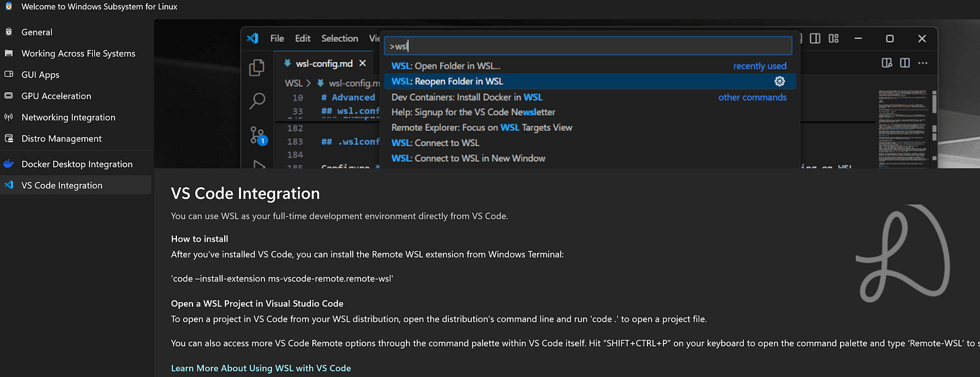The width and height of the screenshot is (980, 377).
Task: Select 'WSL: Open Folder in WSL...' command
Action: point(590,66)
